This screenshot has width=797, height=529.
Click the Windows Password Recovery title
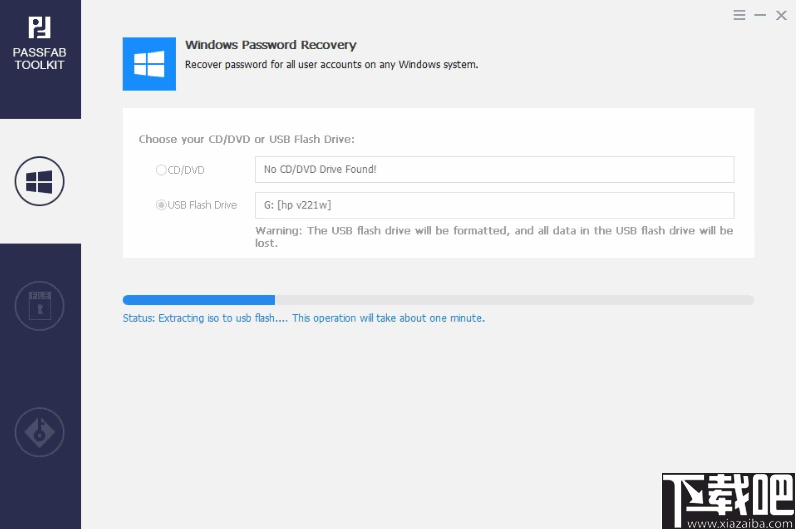tap(270, 45)
